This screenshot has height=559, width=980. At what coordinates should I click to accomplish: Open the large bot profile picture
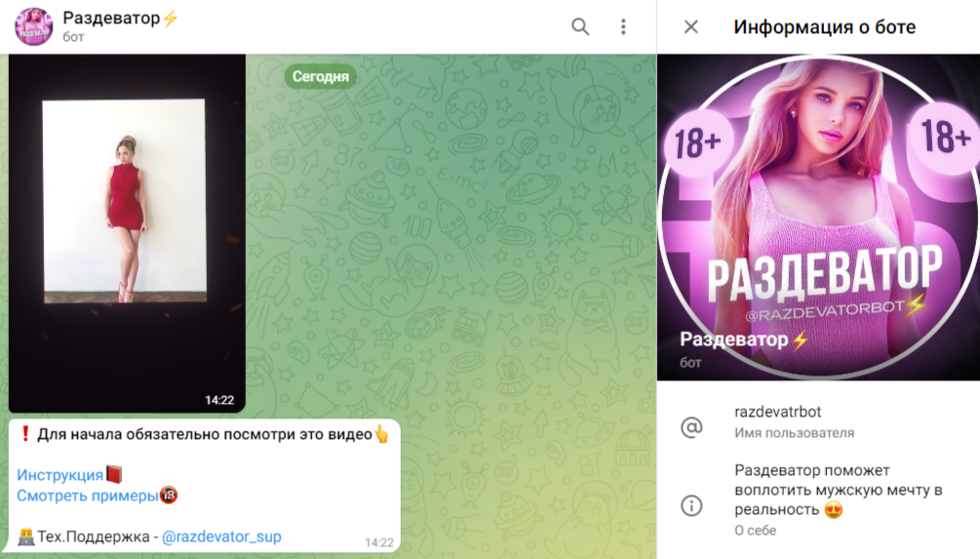click(818, 217)
